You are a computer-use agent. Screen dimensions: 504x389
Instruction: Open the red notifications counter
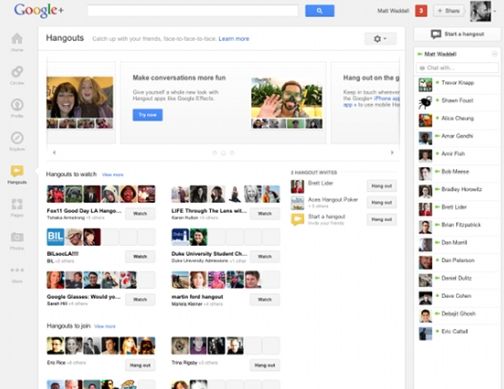pyautogui.click(x=421, y=11)
